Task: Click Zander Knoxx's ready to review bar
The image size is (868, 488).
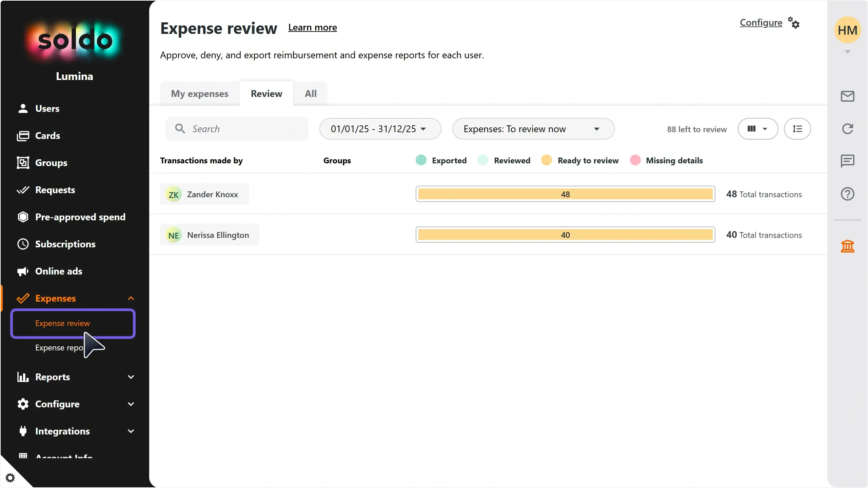Action: click(565, 194)
